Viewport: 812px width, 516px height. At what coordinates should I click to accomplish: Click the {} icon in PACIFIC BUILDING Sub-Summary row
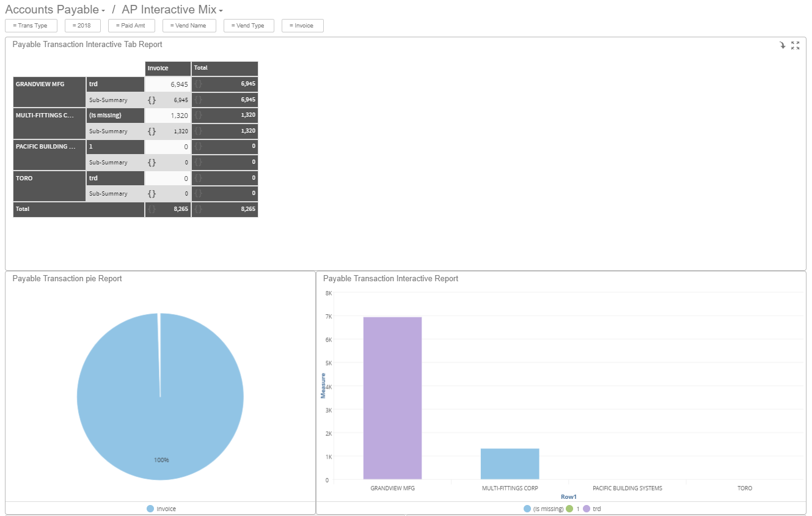pos(152,162)
